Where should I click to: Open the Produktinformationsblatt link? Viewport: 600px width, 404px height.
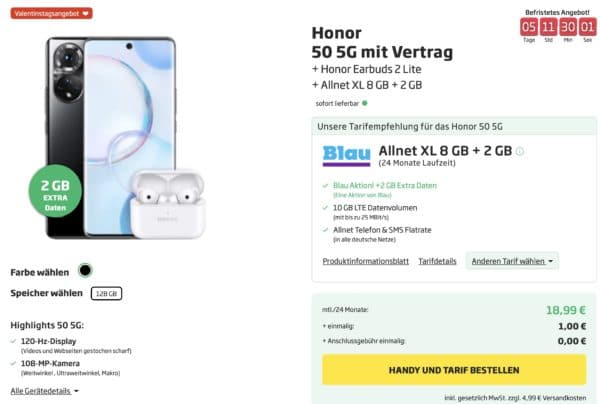(x=365, y=261)
